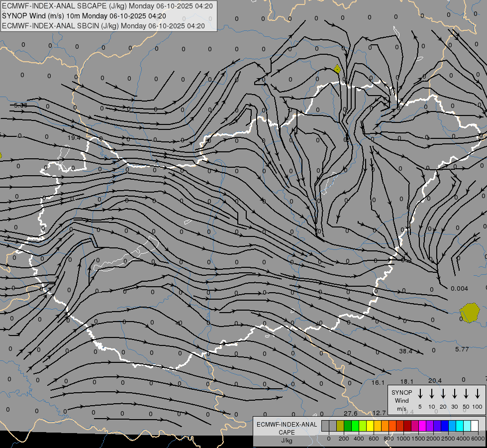Click the 'm/s' unit in wind legend
The width and height of the screenshot is (487, 448).
pyautogui.click(x=401, y=409)
